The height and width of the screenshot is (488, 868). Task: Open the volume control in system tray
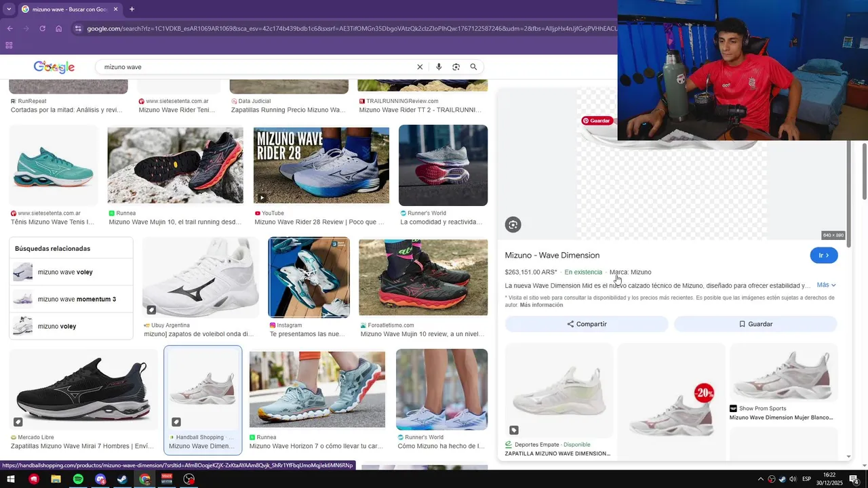coord(793,479)
